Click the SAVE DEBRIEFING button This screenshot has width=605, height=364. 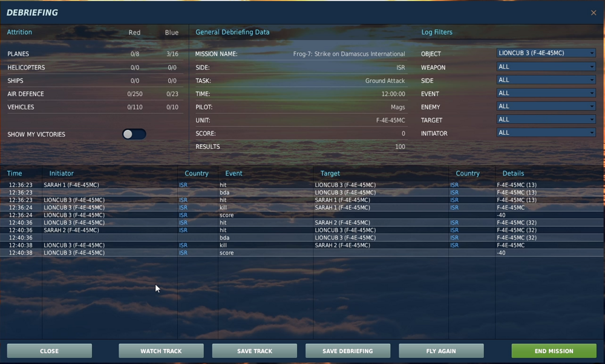coord(348,351)
